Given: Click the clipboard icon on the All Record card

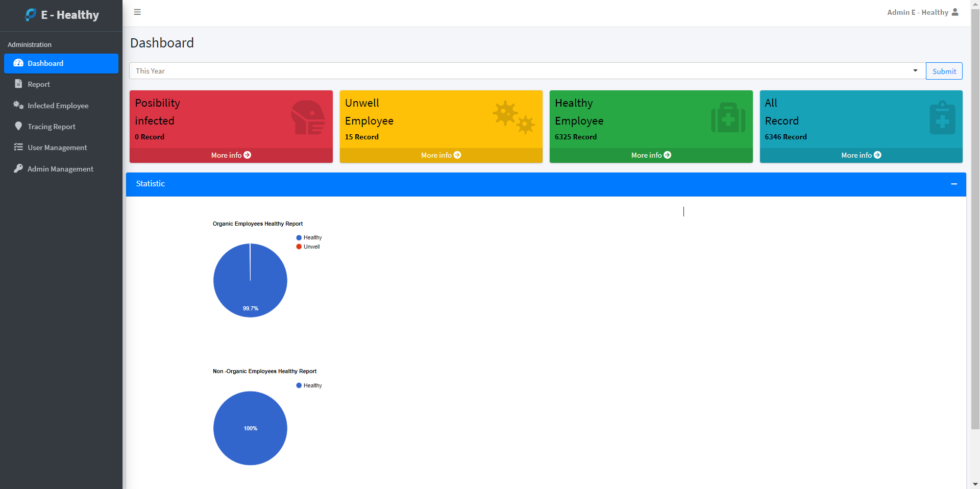Looking at the screenshot, I should 942,117.
